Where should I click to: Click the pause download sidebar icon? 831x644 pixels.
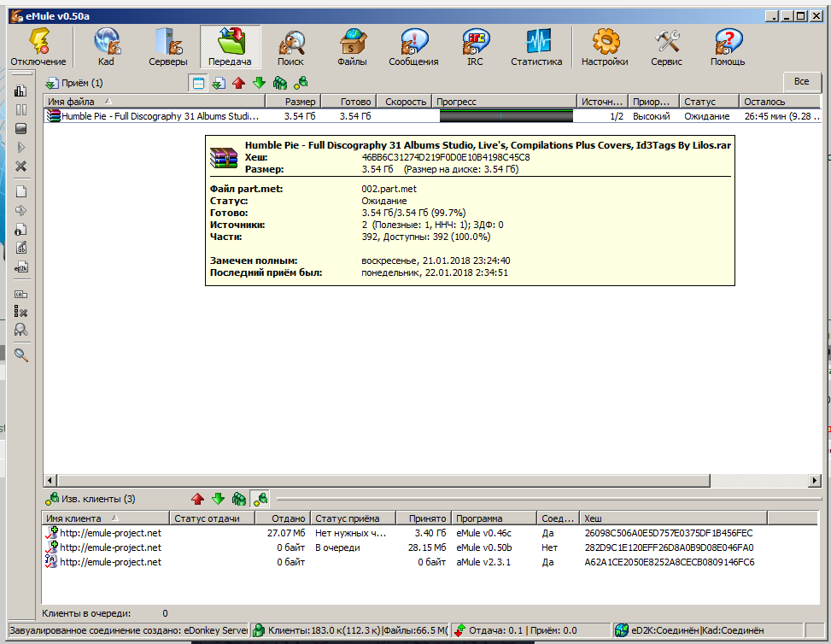(x=20, y=109)
